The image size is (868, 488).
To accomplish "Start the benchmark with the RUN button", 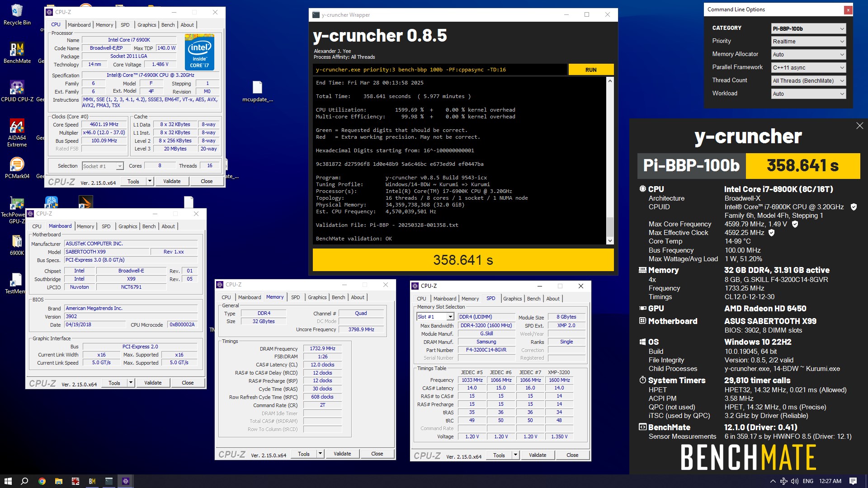I will coord(591,70).
